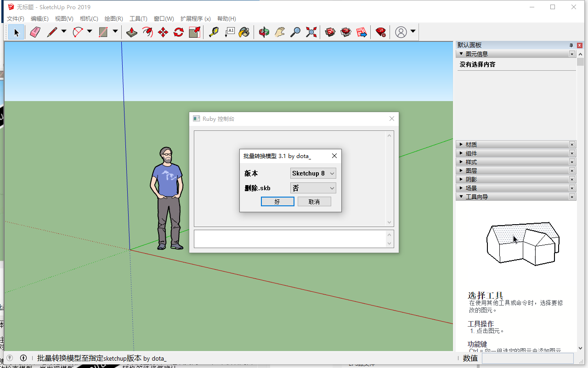Choose the Paint Bucket tool
588x368 pixels.
245,32
